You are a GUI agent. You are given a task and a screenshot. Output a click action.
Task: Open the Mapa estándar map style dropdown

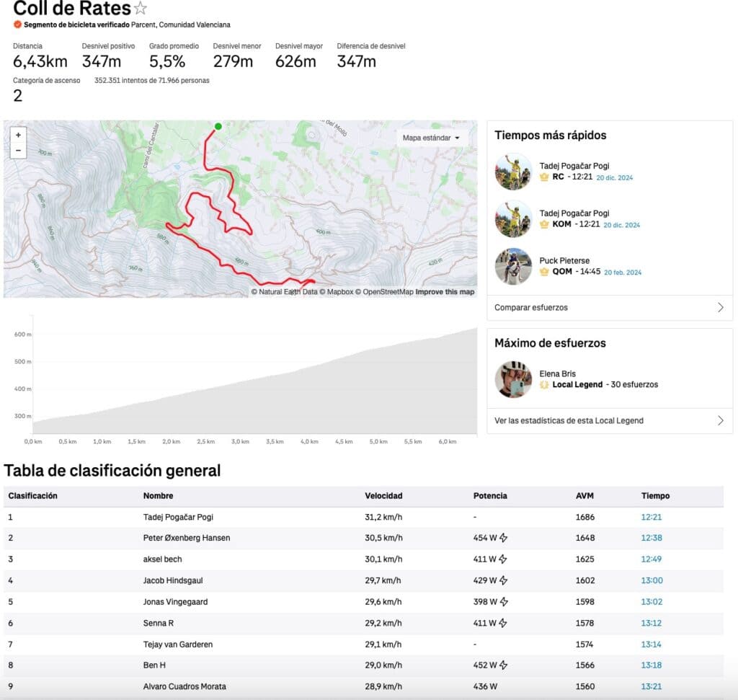pyautogui.click(x=431, y=138)
